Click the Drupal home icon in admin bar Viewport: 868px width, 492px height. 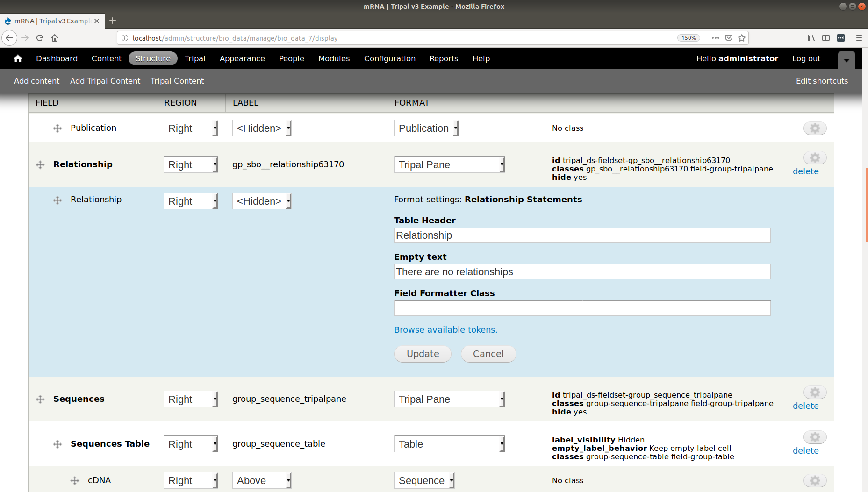18,58
